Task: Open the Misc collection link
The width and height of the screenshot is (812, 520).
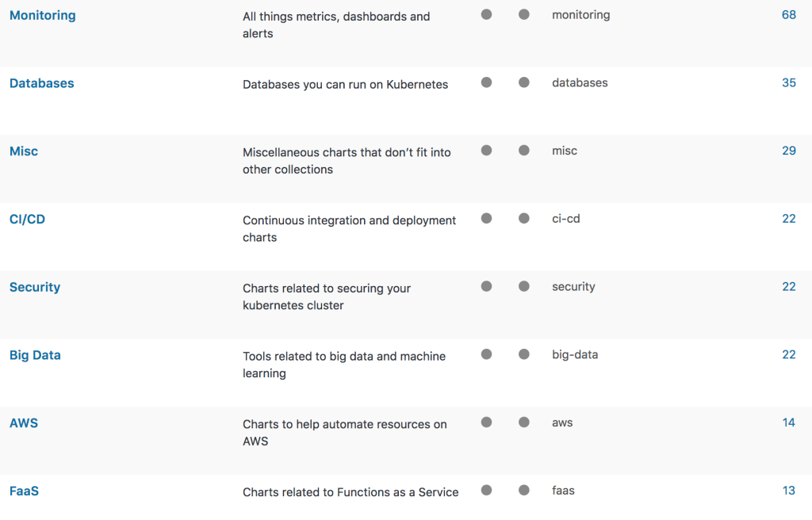Action: point(24,151)
